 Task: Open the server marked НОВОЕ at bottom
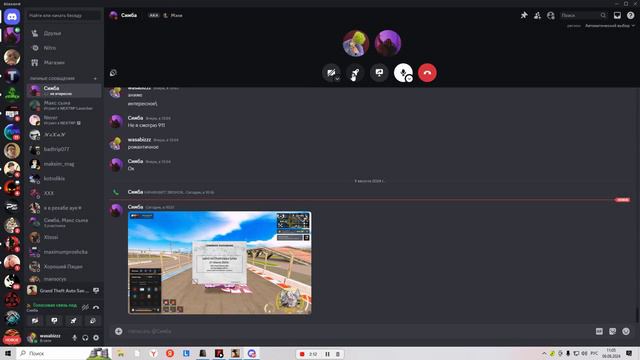12,337
